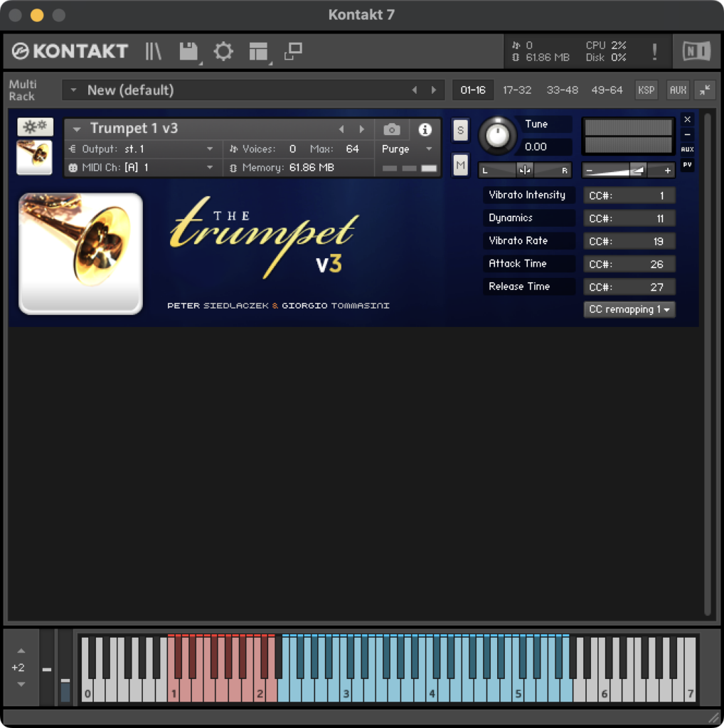This screenshot has width=724, height=728.
Task: Decrease volume with the minus button
Action: point(590,171)
